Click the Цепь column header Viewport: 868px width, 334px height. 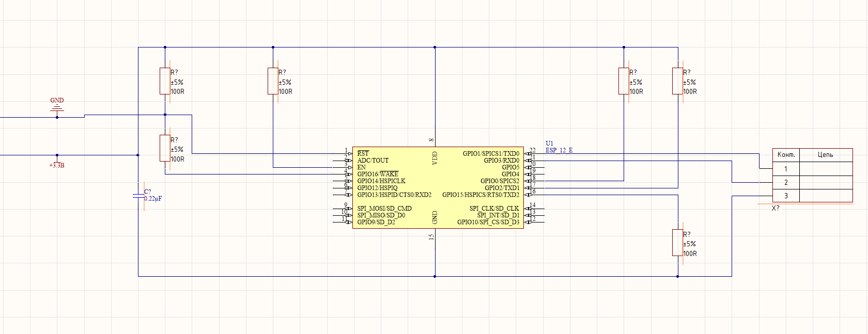(x=825, y=155)
